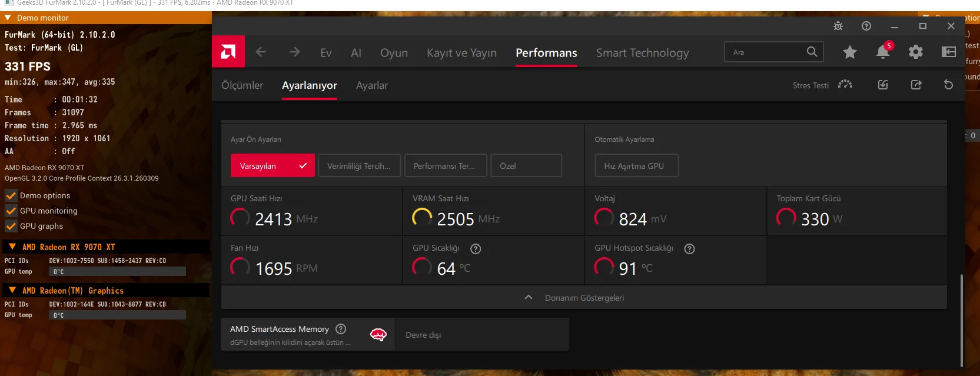980x376 pixels.
Task: Open AMD Software settings gear
Action: click(916, 52)
